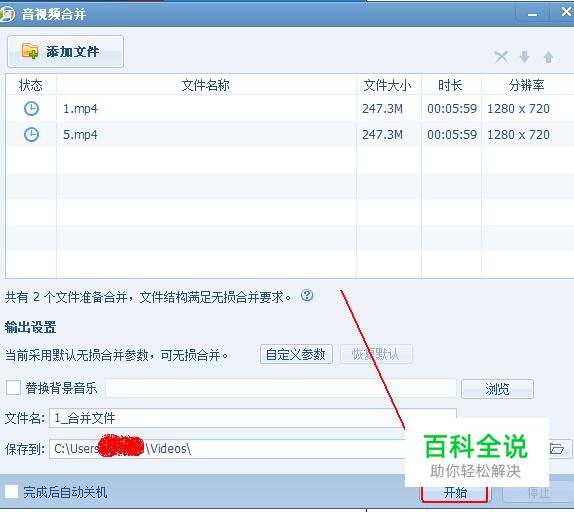Select the 5.mp4 file name
Screen dimensions: 574x512
[x=80, y=135]
